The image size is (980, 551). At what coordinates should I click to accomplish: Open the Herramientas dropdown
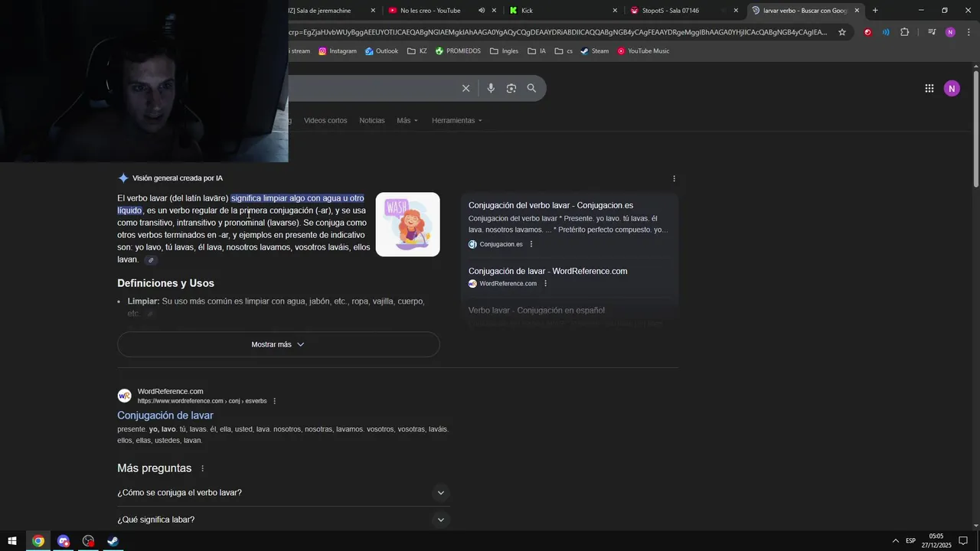[x=457, y=120]
